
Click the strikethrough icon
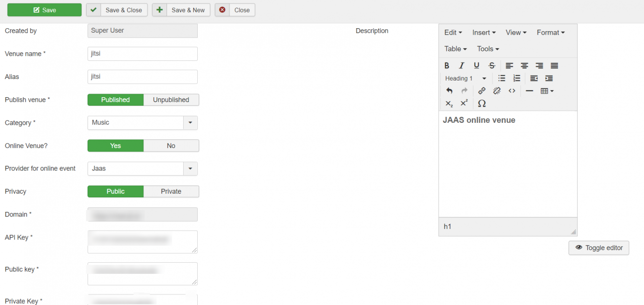click(492, 66)
